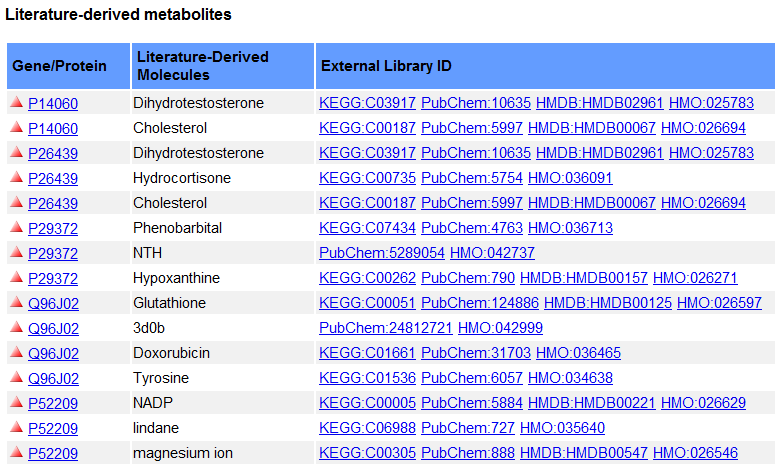Screen dimensions: 779x467
Task: Open PubChem:5289054 link for NTH
Action: click(x=382, y=253)
